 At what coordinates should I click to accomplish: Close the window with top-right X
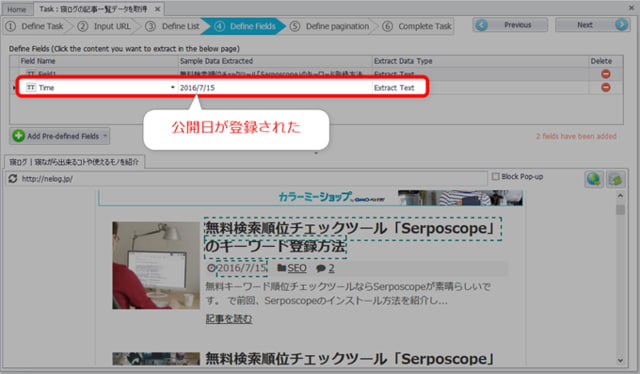pyautogui.click(x=631, y=7)
